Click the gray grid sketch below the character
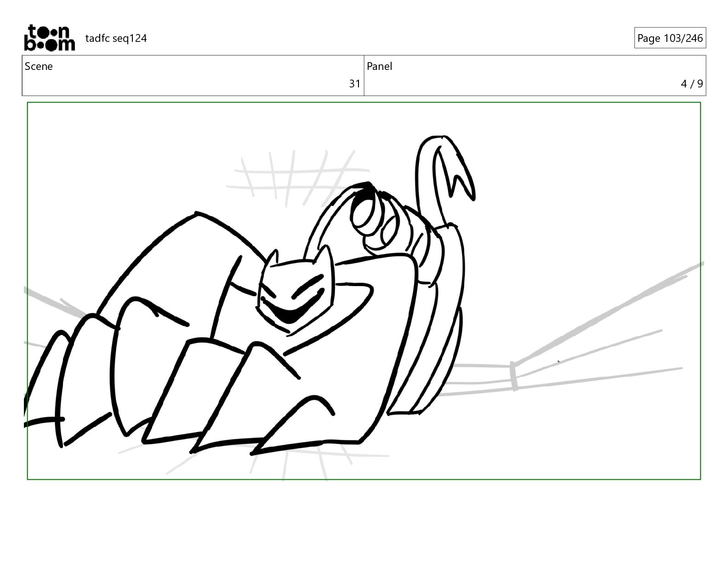This screenshot has height=563, width=728. [276, 461]
